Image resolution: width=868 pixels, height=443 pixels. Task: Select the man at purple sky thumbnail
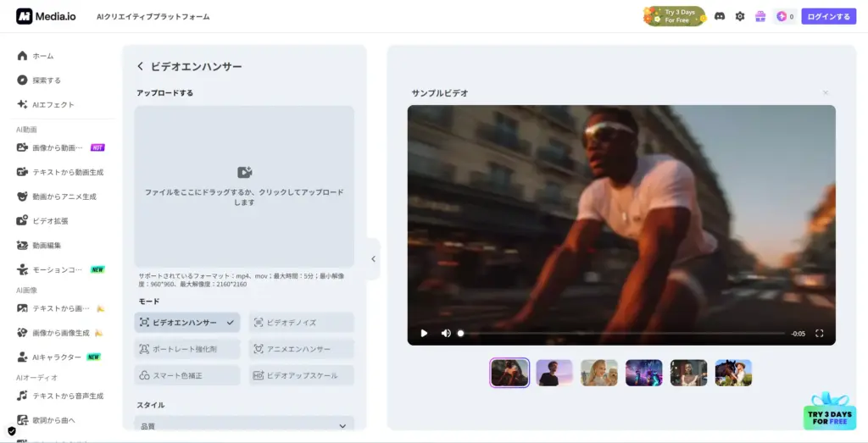coord(554,373)
